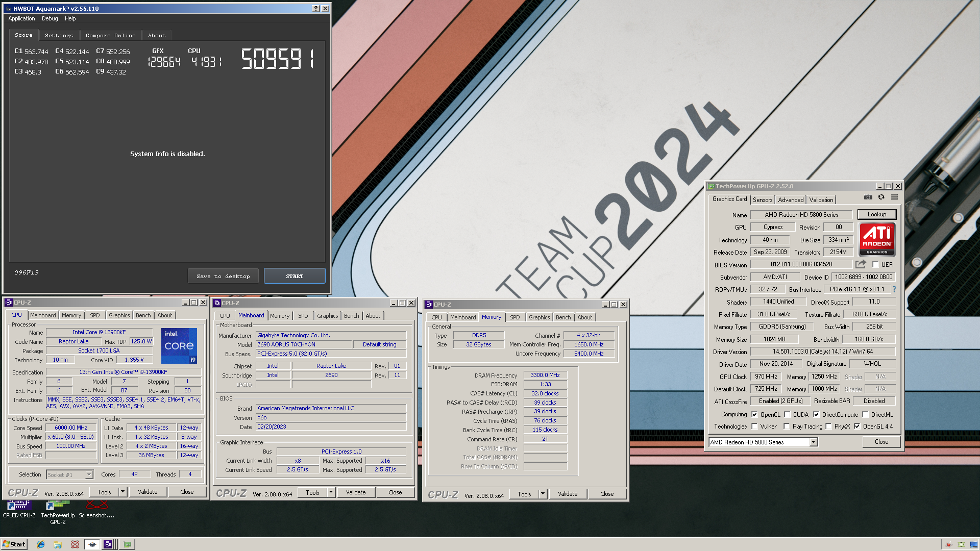Click the ATI Radeon logo in GPU-Z
The height and width of the screenshot is (551, 980).
click(x=877, y=239)
